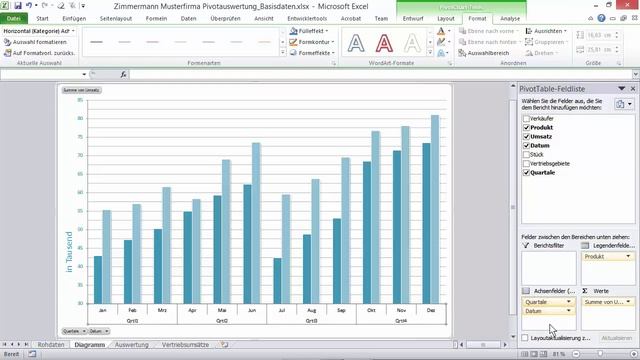Open the Datei tab
The image size is (640, 360).
coord(13,18)
